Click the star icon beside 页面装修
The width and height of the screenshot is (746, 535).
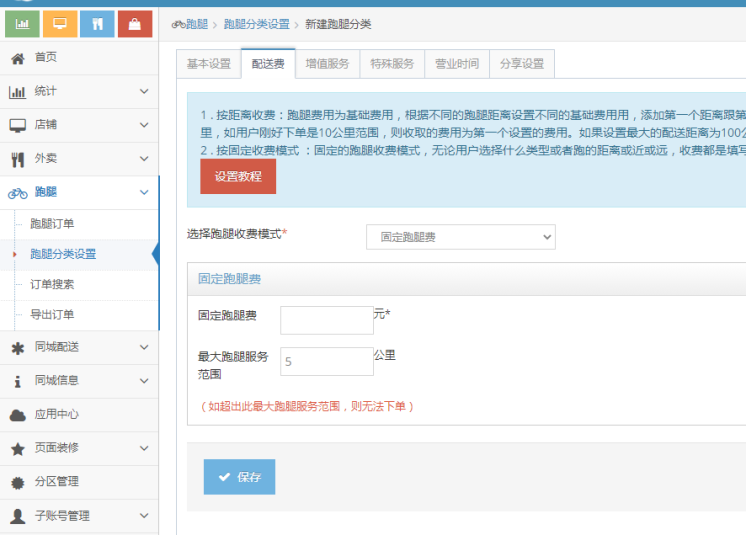click(x=17, y=449)
